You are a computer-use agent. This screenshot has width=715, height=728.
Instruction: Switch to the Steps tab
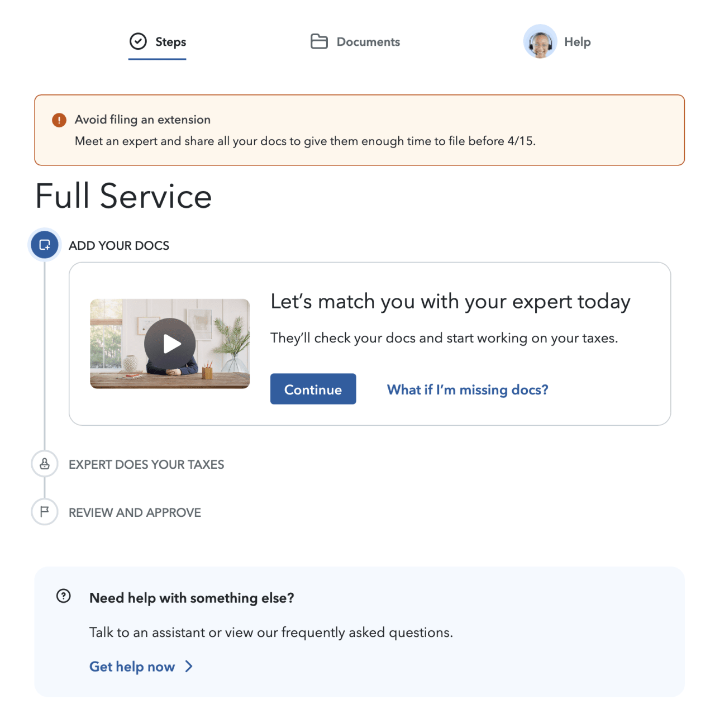tap(157, 41)
